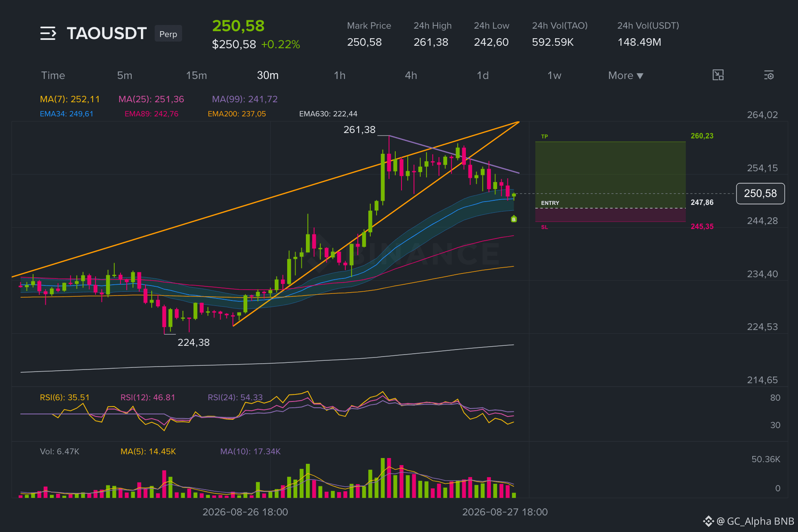This screenshot has width=798, height=532.
Task: Click the SL label of the position
Action: 544,227
